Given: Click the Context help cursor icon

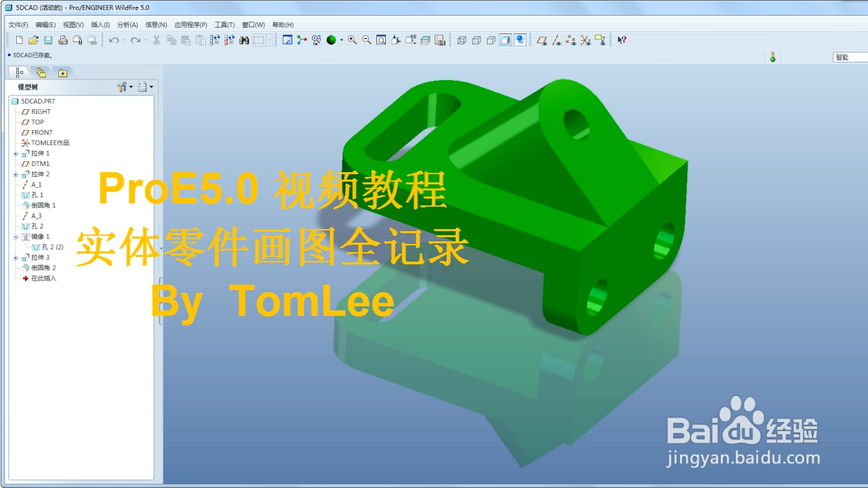Looking at the screenshot, I should tap(622, 40).
